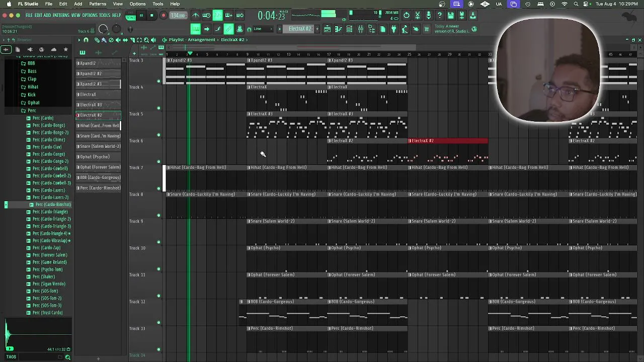Select the mute tool speaker icon

point(118,40)
